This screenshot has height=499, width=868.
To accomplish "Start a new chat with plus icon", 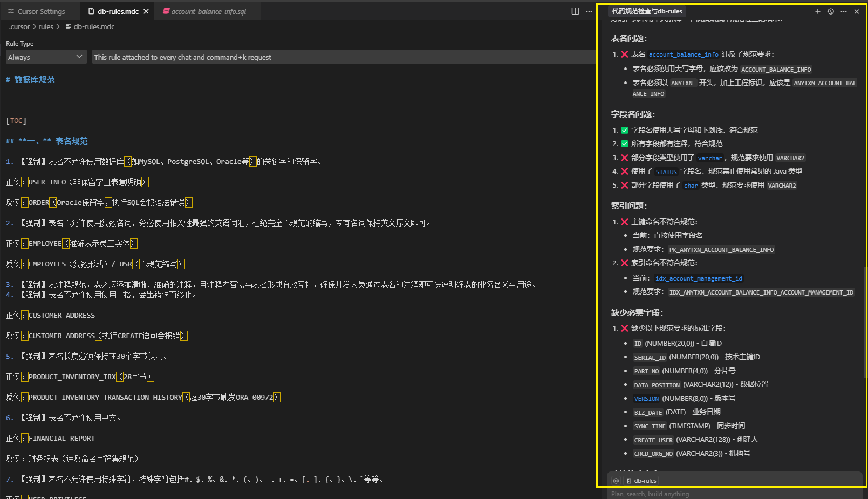I will [x=818, y=11].
